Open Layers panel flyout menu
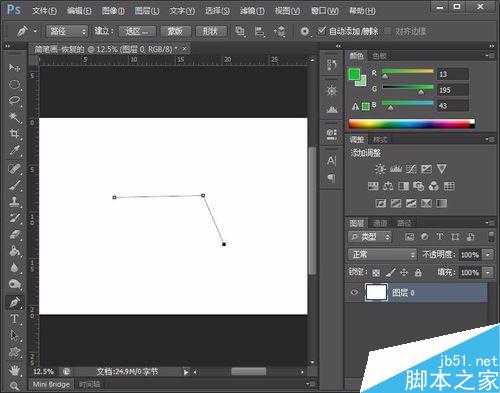Image resolution: width=500 pixels, height=393 pixels. click(490, 222)
